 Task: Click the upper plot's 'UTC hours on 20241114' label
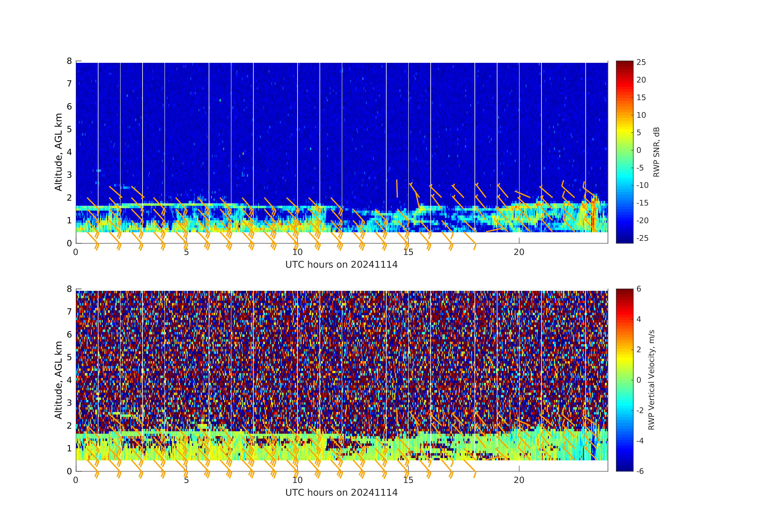341,265
